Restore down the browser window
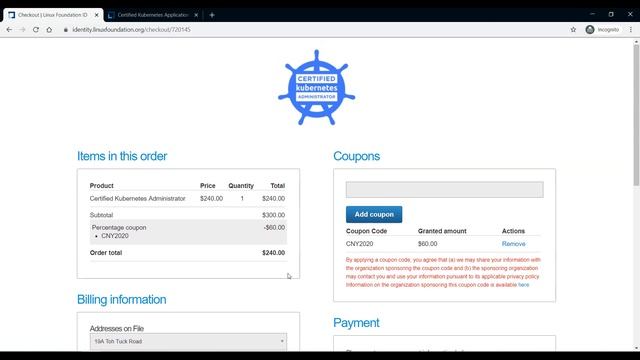This screenshot has width=640, height=360. [611, 14]
